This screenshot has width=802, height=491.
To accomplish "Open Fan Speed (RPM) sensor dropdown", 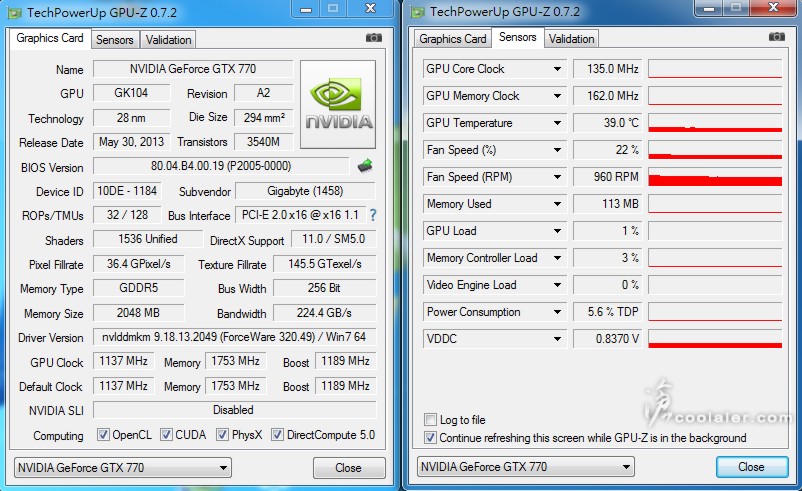I will (558, 177).
